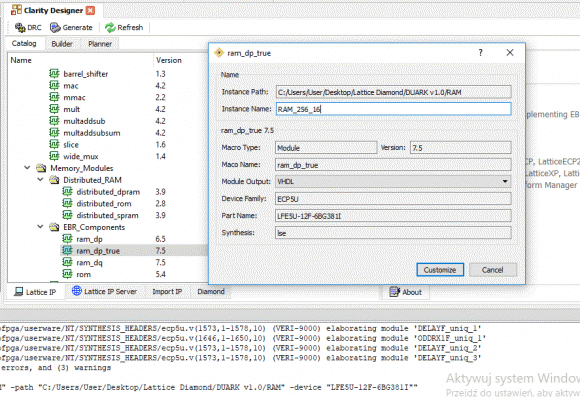Close the ram_dp_true dialog
The image size is (580, 397).
point(510,53)
